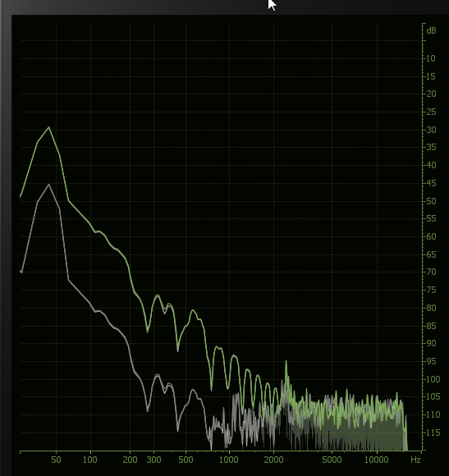Select the dB unit label on the vertical axis
Image resolution: width=449 pixels, height=476 pixels.
[431, 30]
